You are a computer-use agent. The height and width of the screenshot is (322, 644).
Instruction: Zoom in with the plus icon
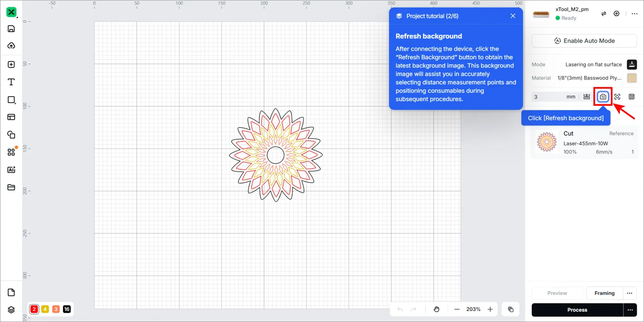(x=490, y=310)
